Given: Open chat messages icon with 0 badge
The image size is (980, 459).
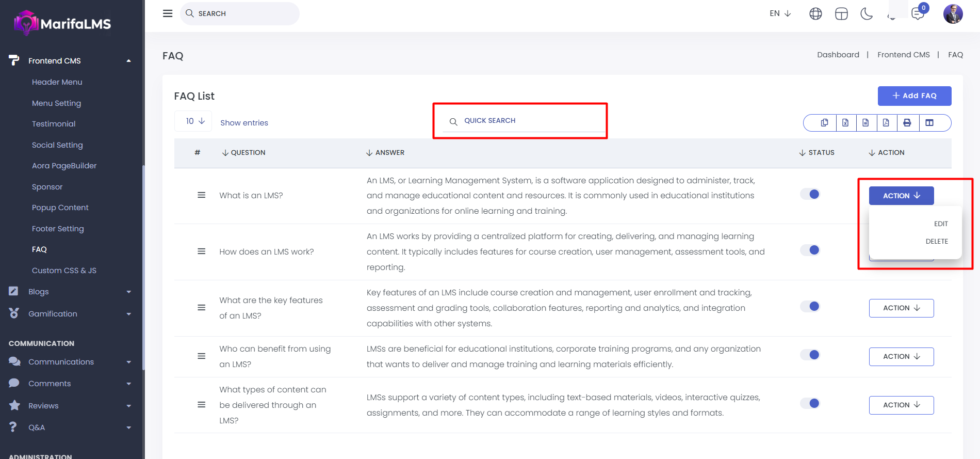Looking at the screenshot, I should [918, 13].
